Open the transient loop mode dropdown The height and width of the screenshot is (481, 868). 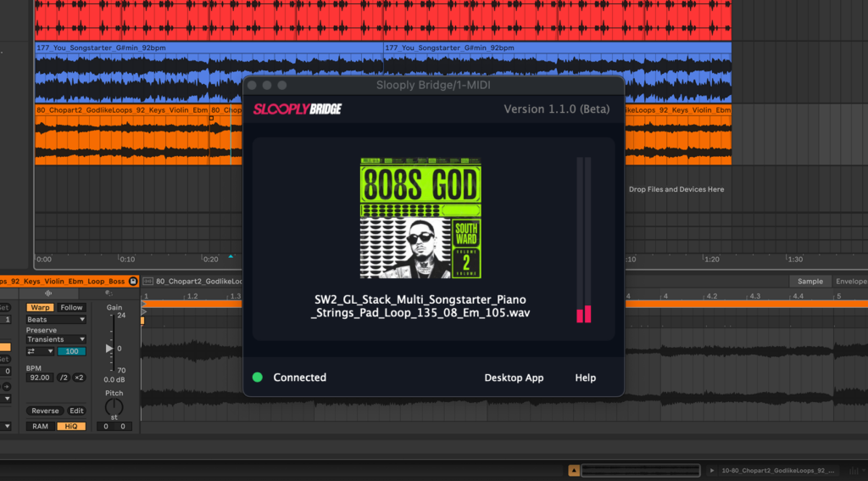pos(40,351)
